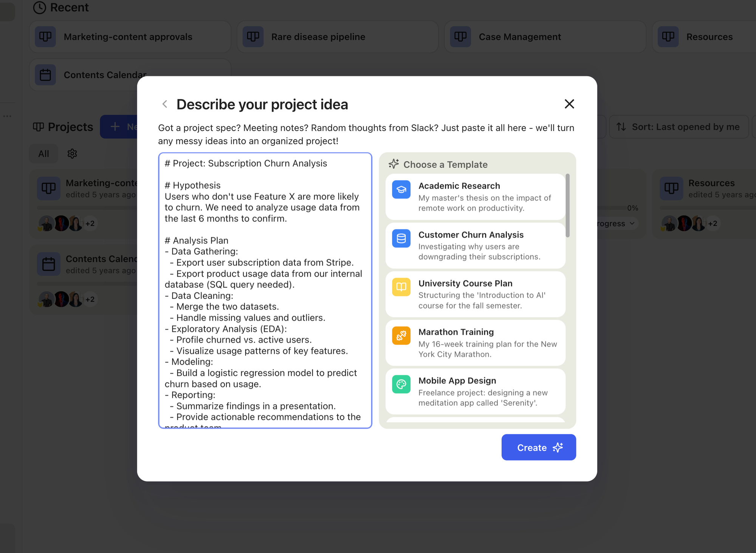The height and width of the screenshot is (553, 756).
Task: Click inside the project description text area
Action: pos(265,291)
